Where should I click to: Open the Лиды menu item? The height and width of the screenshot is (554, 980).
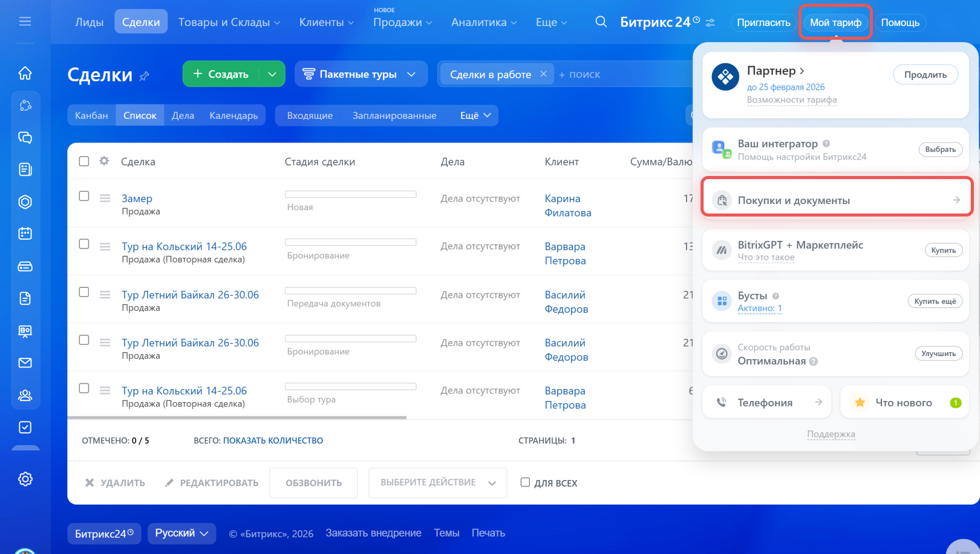89,22
